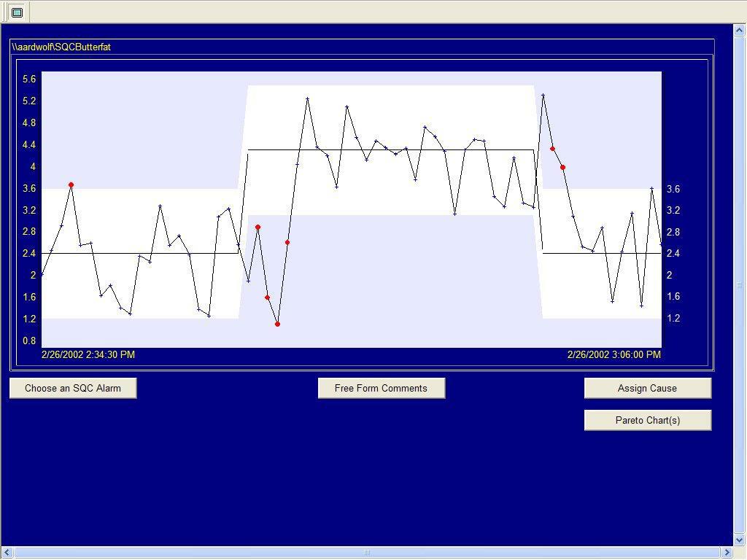Click the 1.2 right axis label
The image size is (747, 560).
(673, 318)
